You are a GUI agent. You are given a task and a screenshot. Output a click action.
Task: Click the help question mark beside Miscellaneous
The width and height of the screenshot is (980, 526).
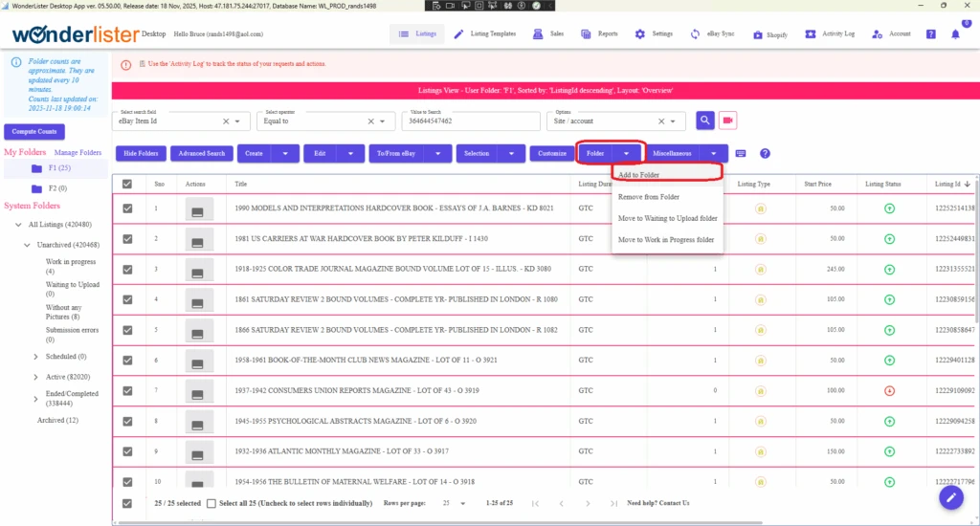pyautogui.click(x=765, y=153)
